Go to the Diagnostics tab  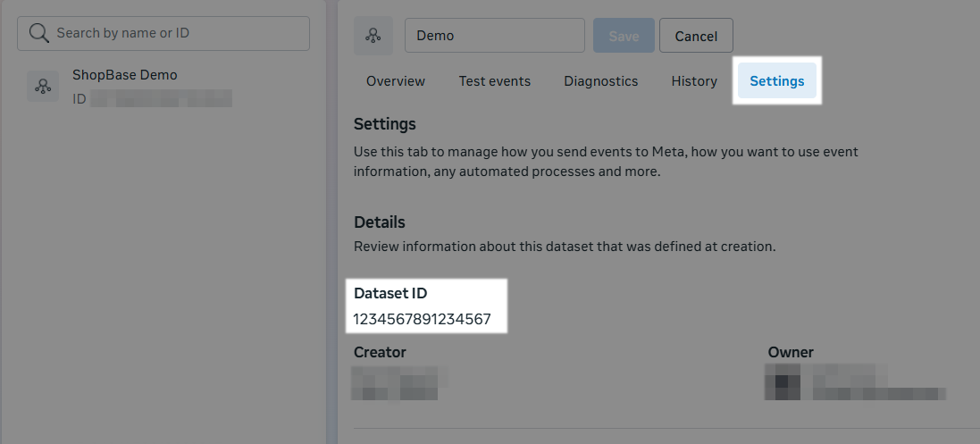[600, 81]
